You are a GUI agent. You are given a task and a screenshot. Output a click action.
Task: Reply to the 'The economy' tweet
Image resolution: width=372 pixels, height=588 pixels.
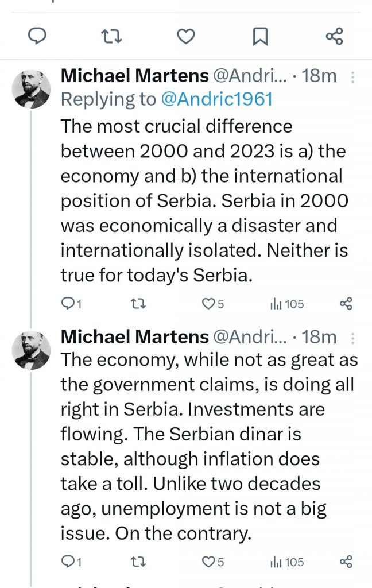coord(68,562)
